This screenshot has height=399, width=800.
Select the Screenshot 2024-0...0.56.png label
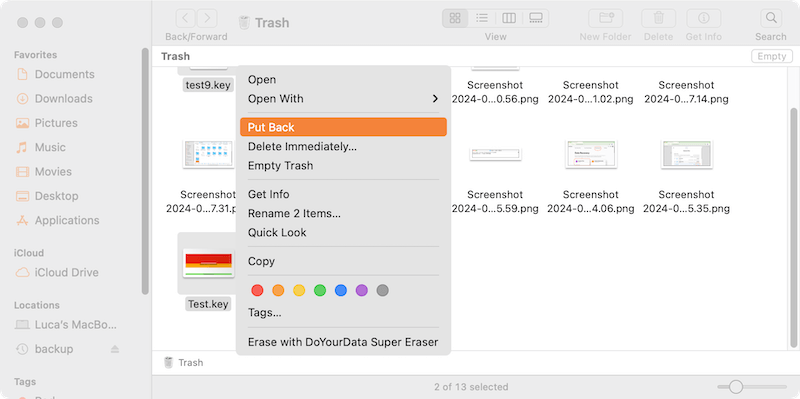pyautogui.click(x=495, y=92)
